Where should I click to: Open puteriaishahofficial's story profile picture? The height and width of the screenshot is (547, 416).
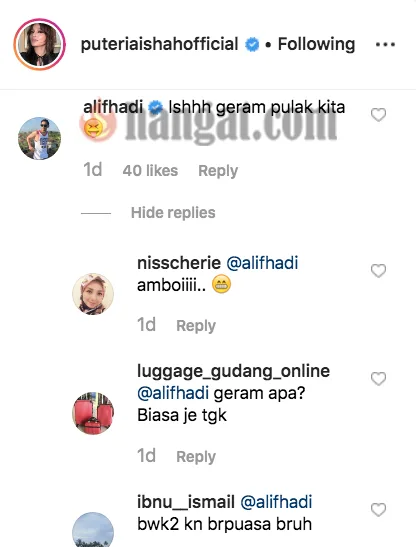pos(40,44)
